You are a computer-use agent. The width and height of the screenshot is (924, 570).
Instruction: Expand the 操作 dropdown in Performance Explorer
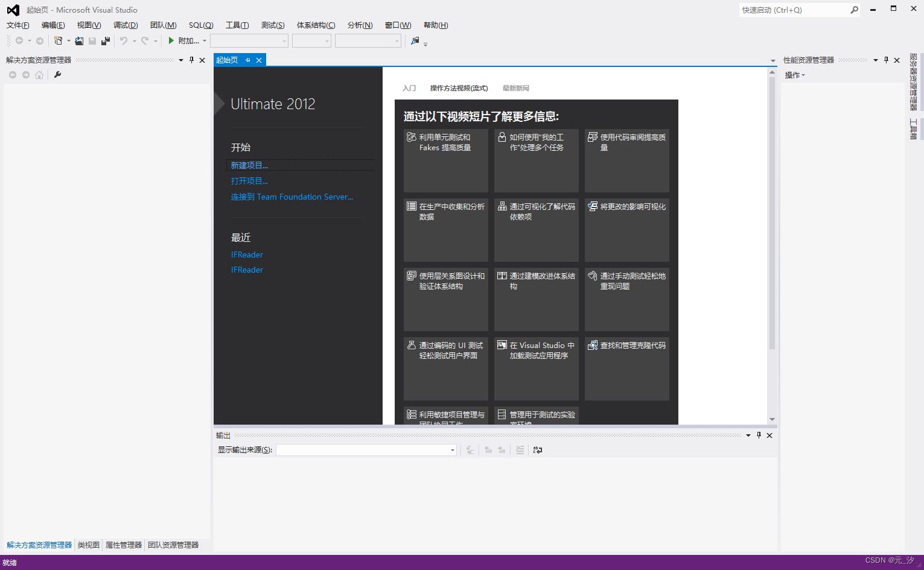[x=795, y=75]
